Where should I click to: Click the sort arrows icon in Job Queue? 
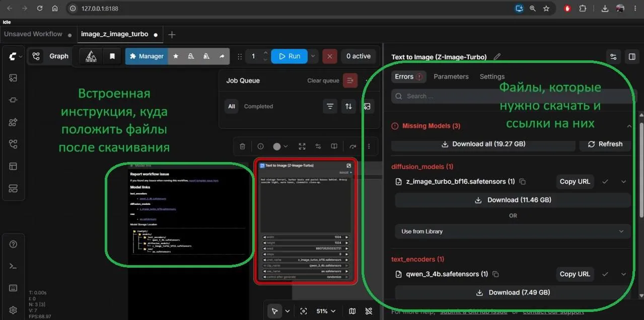tap(348, 106)
